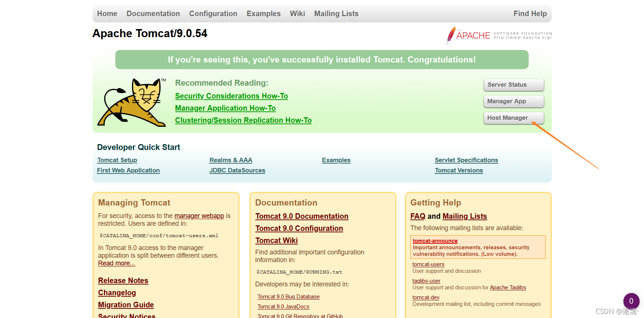Open Examples in the top navigation bar
Image resolution: width=644 pixels, height=318 pixels.
pos(263,14)
